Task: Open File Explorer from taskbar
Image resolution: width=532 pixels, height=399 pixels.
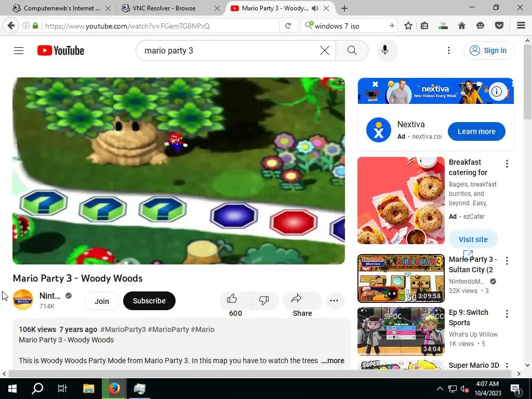Action: [x=88, y=389]
